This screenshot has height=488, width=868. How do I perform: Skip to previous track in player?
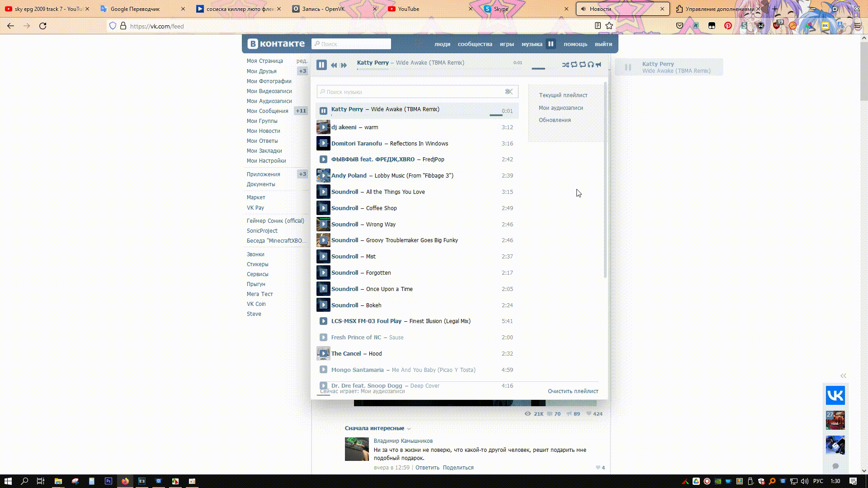pyautogui.click(x=334, y=65)
